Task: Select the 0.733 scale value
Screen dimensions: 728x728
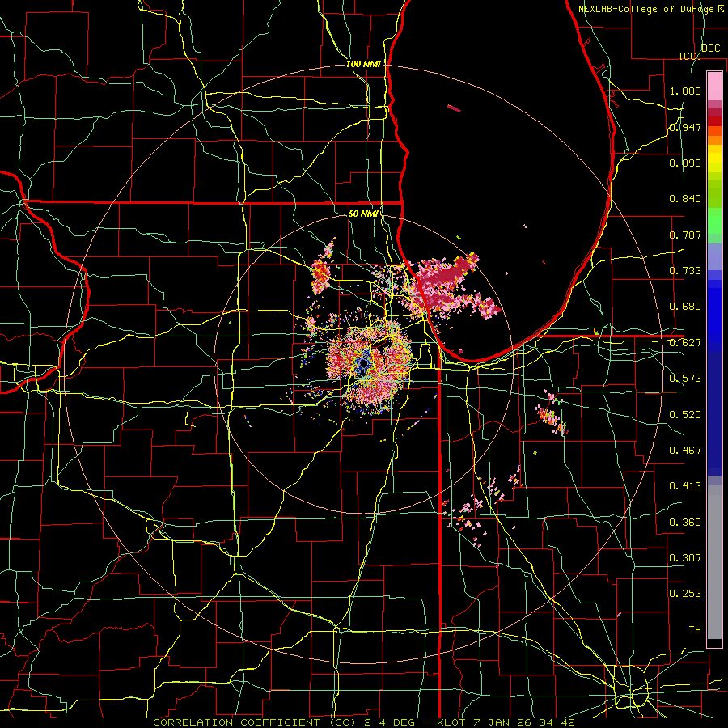Action: pyautogui.click(x=685, y=271)
